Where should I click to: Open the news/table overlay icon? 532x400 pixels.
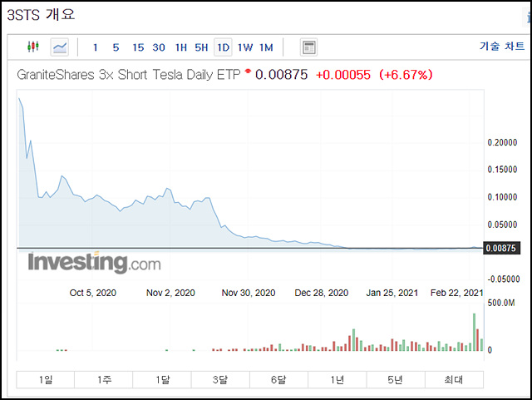308,47
